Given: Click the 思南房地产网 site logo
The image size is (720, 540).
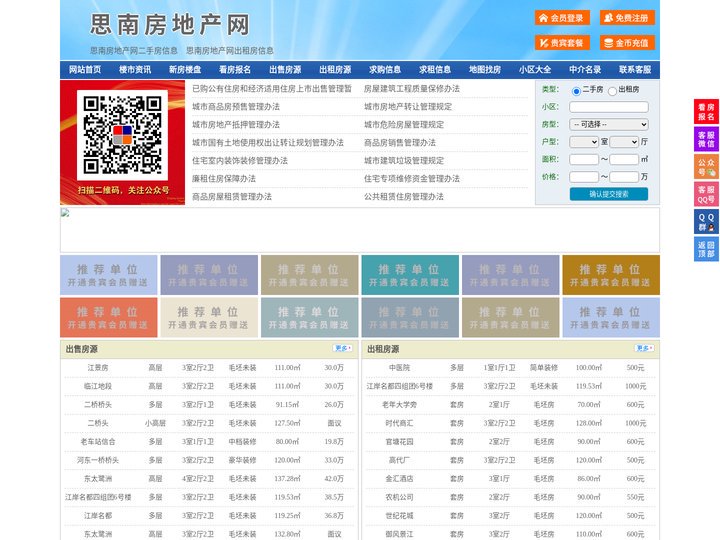Looking at the screenshot, I should (x=169, y=25).
